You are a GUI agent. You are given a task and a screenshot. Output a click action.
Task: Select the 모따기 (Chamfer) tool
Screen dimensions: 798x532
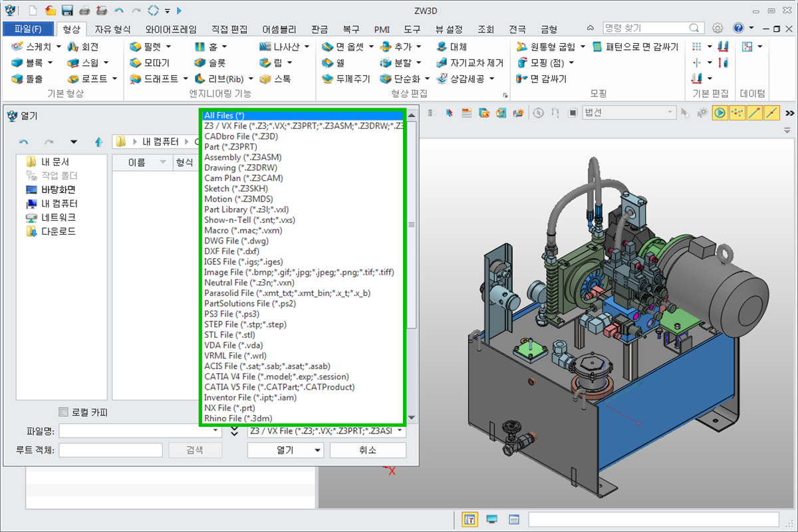pyautogui.click(x=150, y=63)
